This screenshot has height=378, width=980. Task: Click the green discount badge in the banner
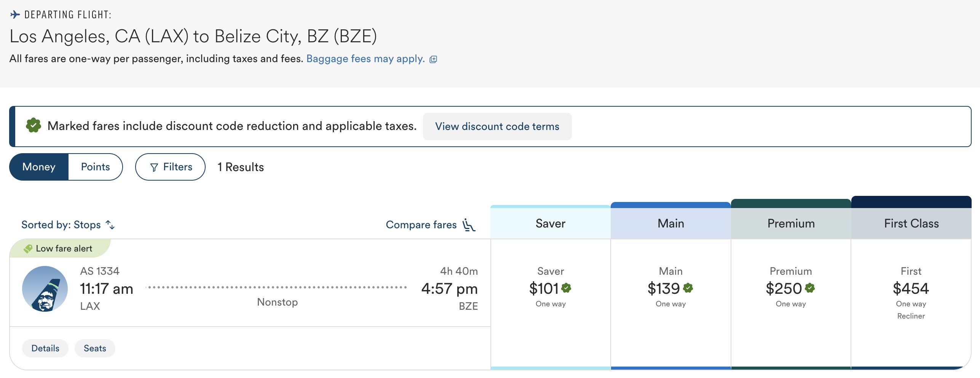(x=34, y=125)
